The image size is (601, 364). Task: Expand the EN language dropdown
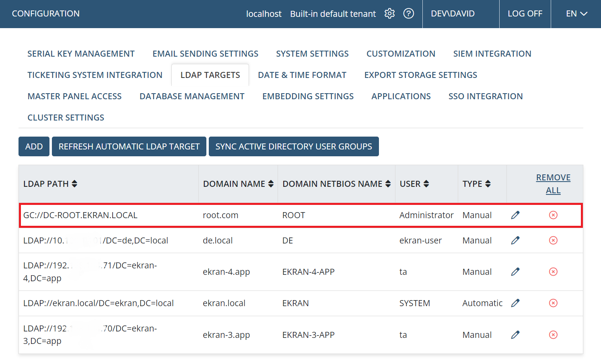tap(576, 14)
